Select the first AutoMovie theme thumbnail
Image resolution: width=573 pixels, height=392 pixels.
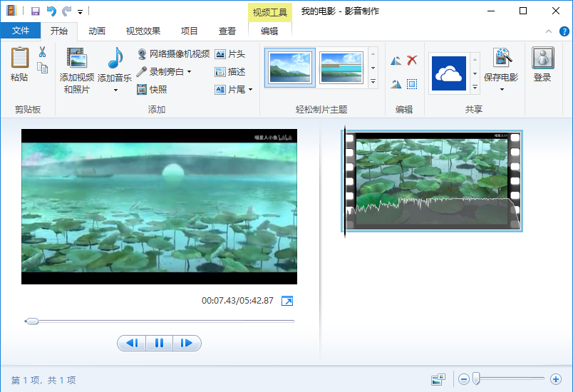[x=290, y=68]
